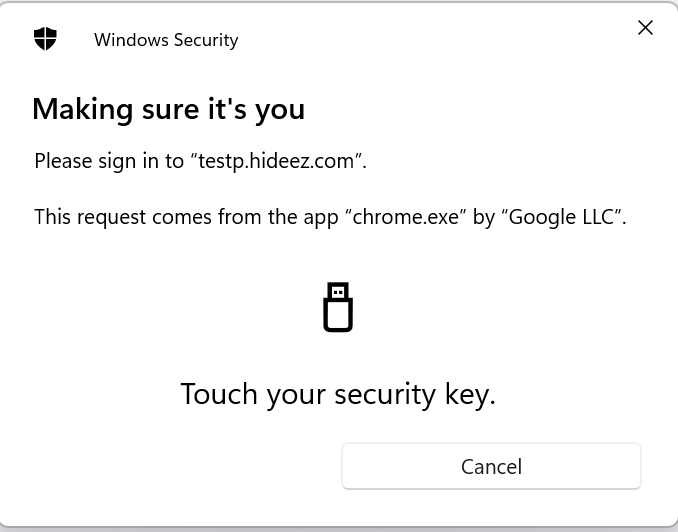This screenshot has width=678, height=532.
Task: Click the Windows Security shield icon
Action: click(45, 39)
